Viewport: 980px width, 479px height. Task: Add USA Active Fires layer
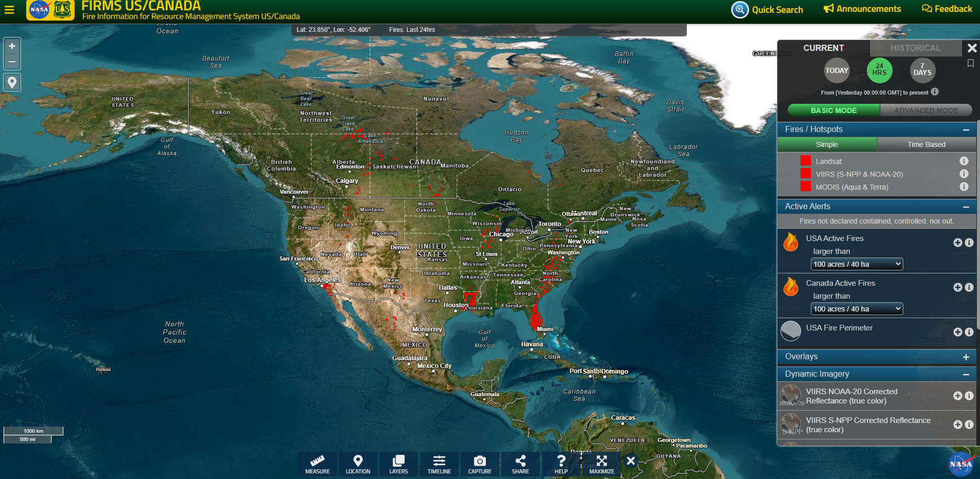957,243
